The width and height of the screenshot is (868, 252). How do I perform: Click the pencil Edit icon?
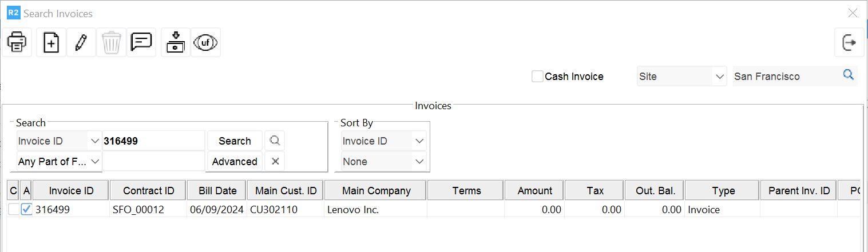(x=81, y=43)
